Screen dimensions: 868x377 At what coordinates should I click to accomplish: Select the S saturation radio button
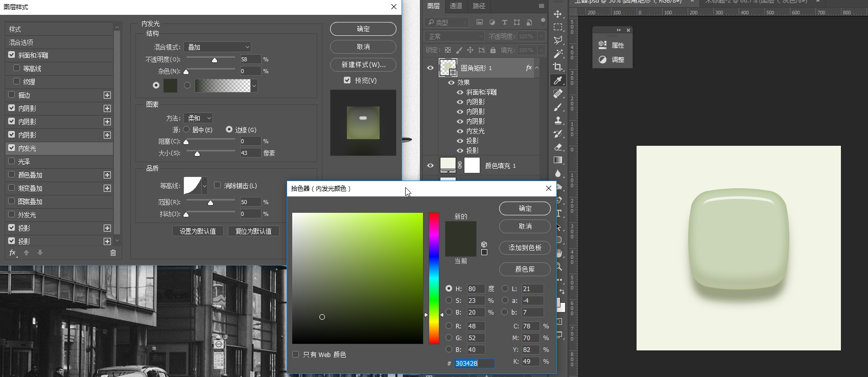(449, 300)
